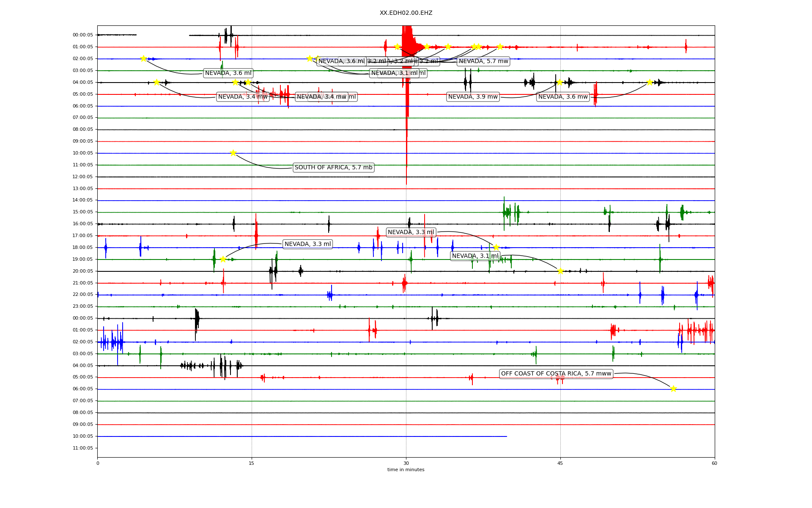Select the NEVADA, 3.9 mw annotation box
This screenshot has width=812, height=508.
(473, 97)
